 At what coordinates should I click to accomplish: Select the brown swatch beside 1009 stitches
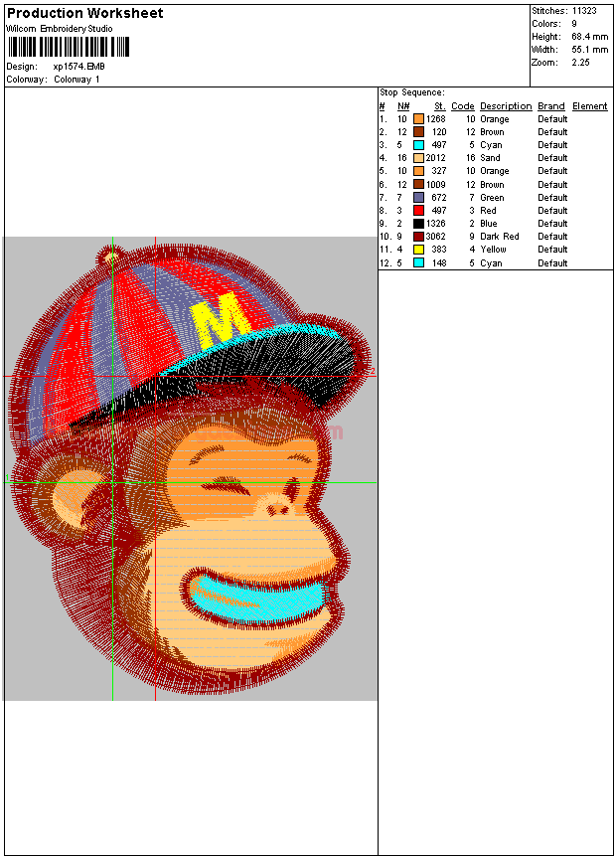pyautogui.click(x=418, y=185)
